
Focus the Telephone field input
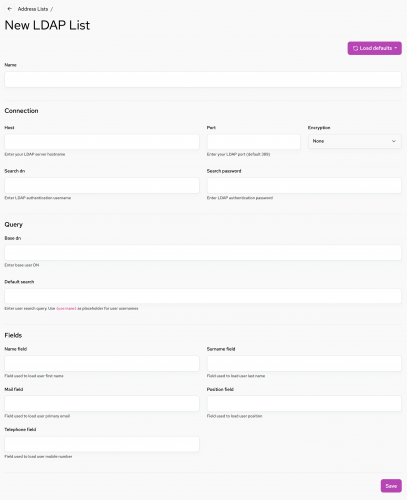click(102, 444)
